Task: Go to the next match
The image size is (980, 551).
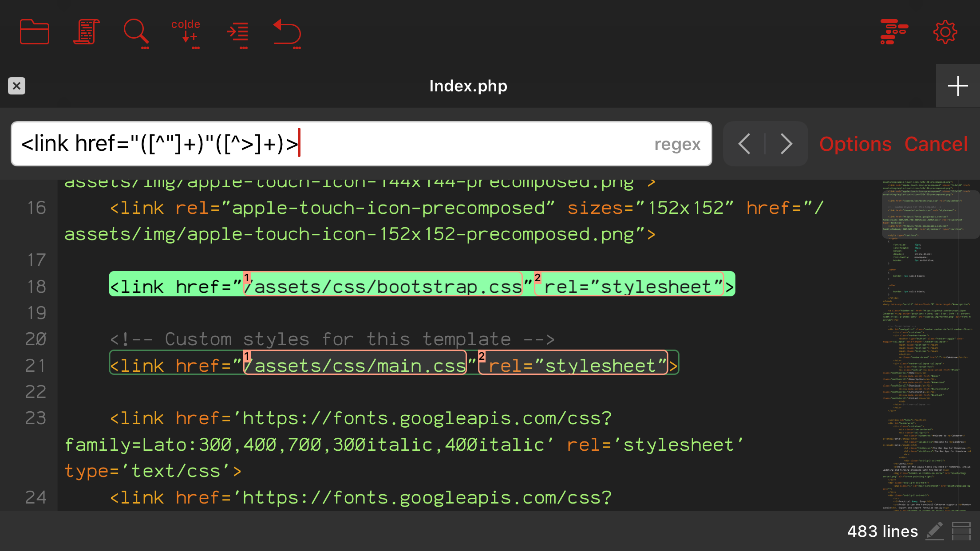Action: (786, 143)
